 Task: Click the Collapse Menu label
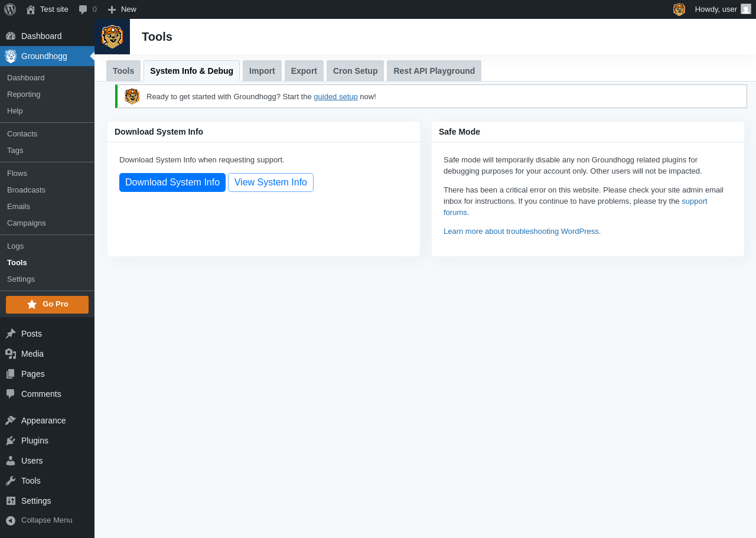point(47,520)
